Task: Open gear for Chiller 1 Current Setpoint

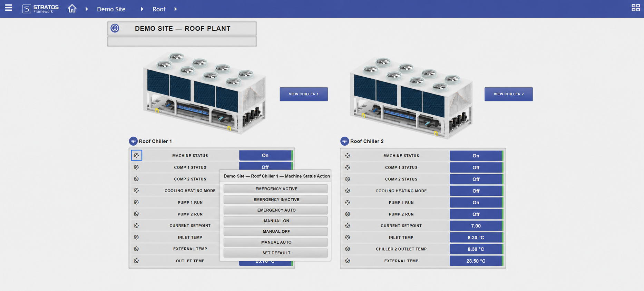Action: coord(136,225)
